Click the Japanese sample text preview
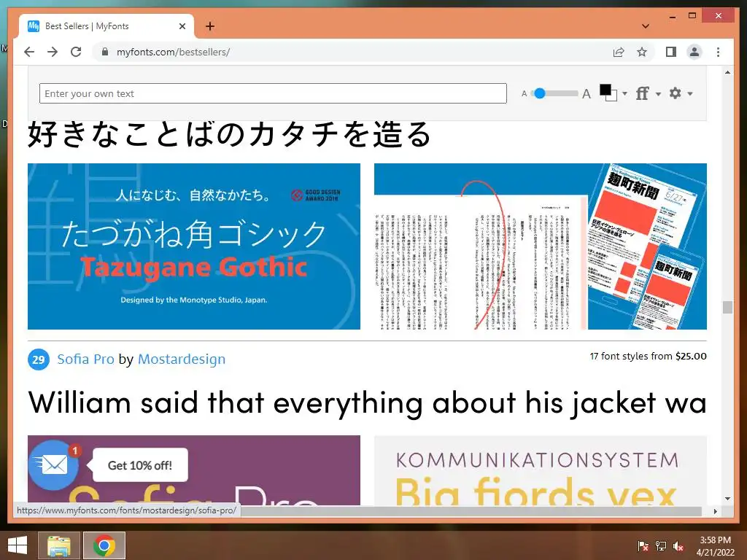 [x=230, y=134]
